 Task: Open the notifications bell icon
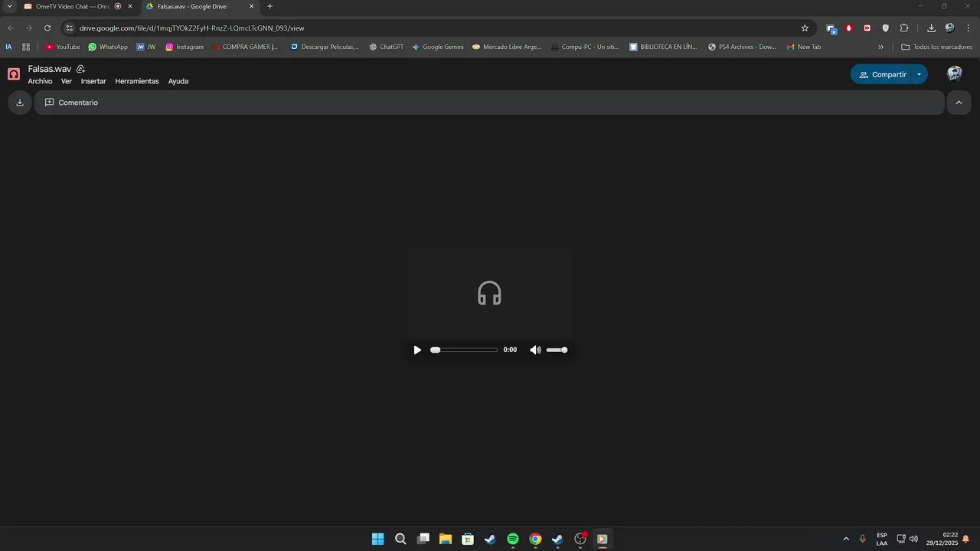(x=966, y=539)
